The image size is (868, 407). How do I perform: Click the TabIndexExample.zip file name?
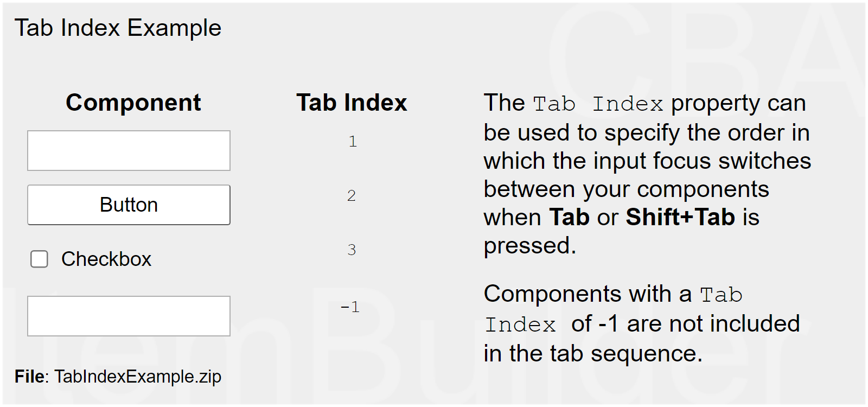click(x=138, y=377)
